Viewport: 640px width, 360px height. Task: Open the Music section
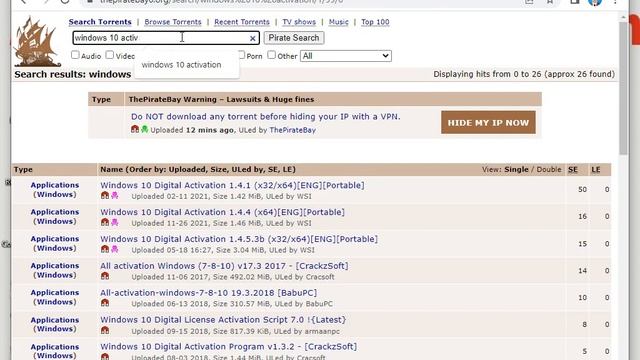338,22
